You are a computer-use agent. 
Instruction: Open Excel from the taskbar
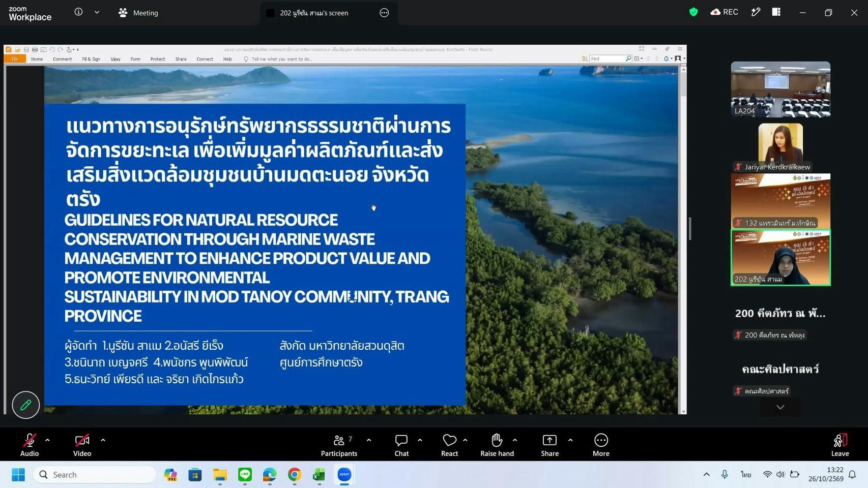319,475
